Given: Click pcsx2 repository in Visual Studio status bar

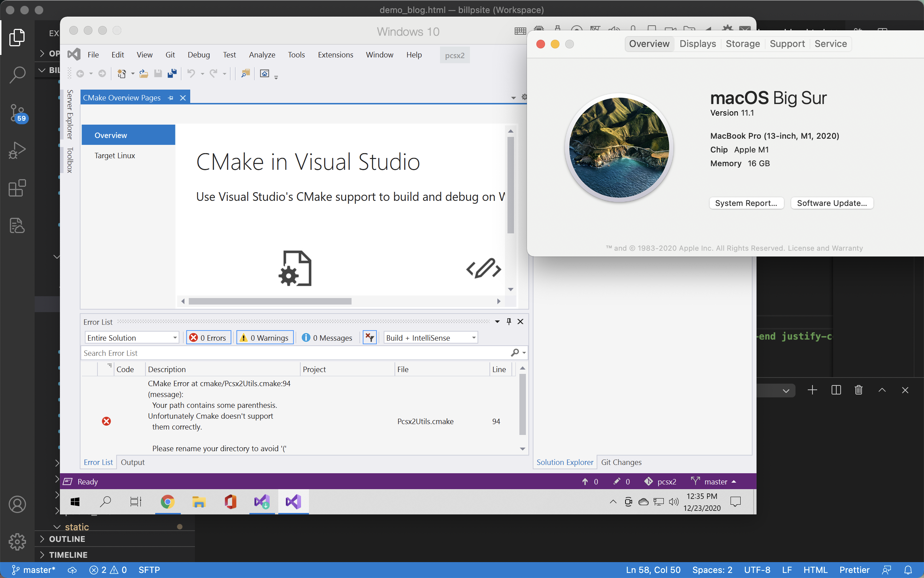Looking at the screenshot, I should 660,482.
